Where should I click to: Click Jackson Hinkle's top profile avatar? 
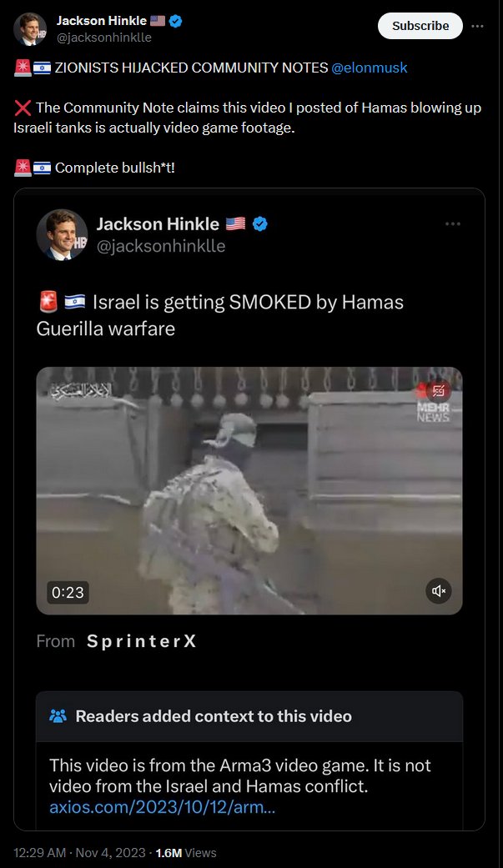coord(30,29)
